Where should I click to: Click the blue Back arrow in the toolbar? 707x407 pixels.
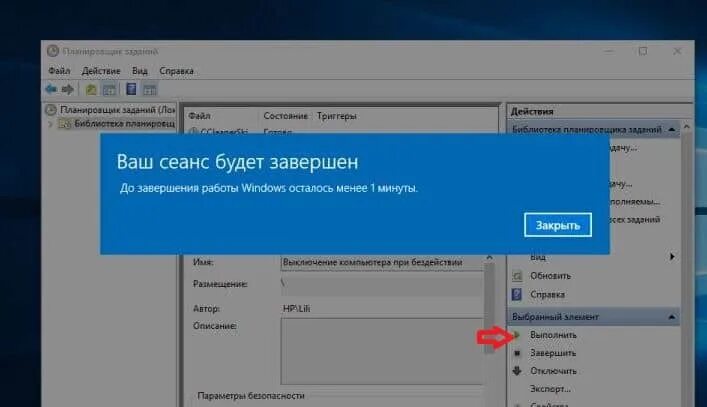51,89
